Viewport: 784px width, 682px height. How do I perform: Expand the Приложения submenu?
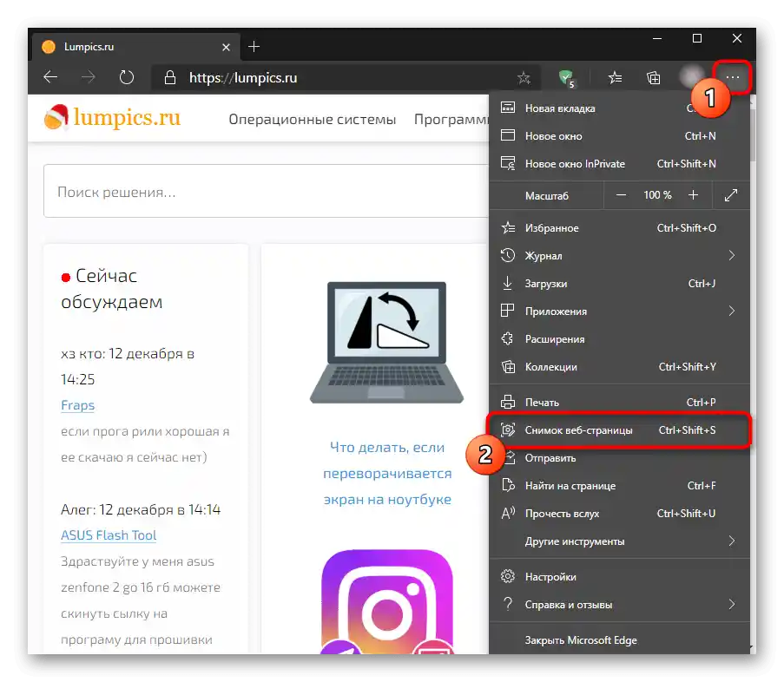point(619,311)
